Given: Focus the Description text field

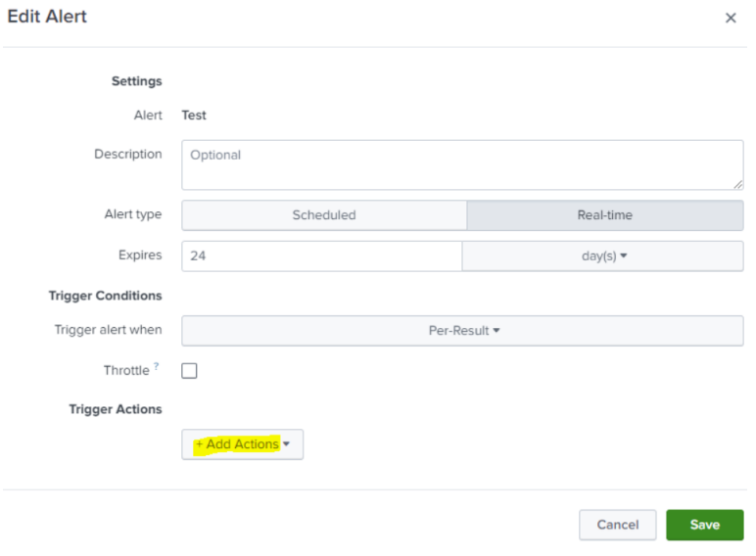Looking at the screenshot, I should (x=462, y=164).
